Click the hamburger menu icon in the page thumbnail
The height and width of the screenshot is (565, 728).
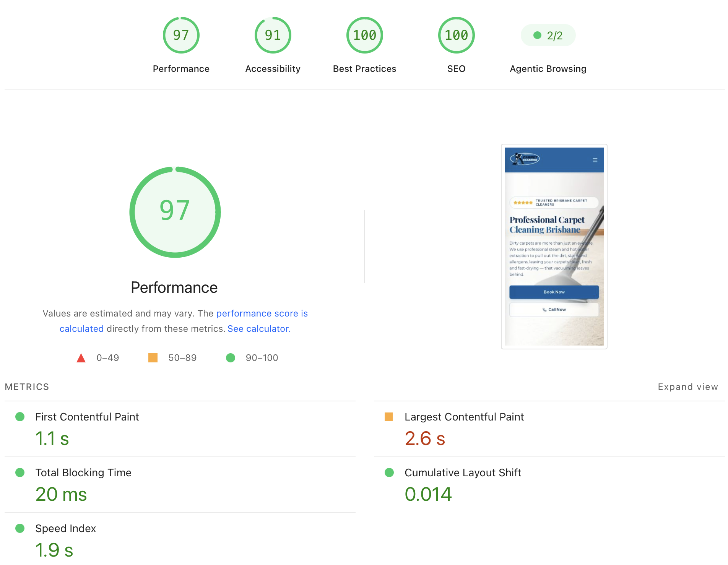[595, 160]
